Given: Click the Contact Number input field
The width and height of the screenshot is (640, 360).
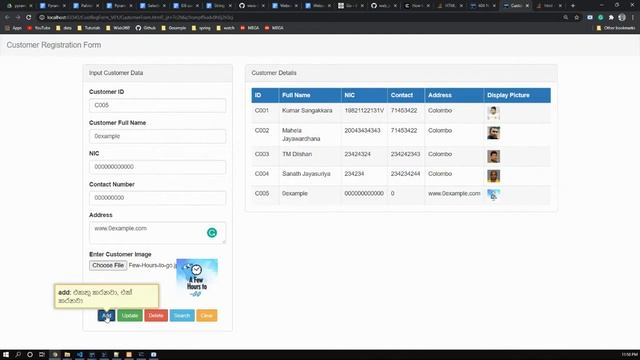Looking at the screenshot, I should tap(158, 198).
